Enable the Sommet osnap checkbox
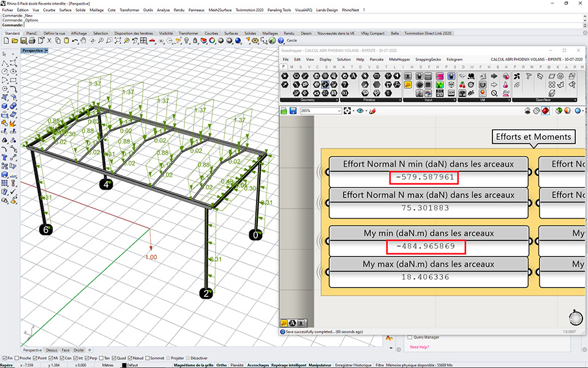 point(148,358)
